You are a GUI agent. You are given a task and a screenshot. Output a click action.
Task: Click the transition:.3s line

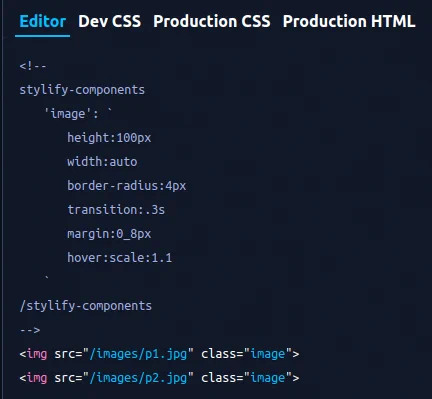tap(116, 210)
